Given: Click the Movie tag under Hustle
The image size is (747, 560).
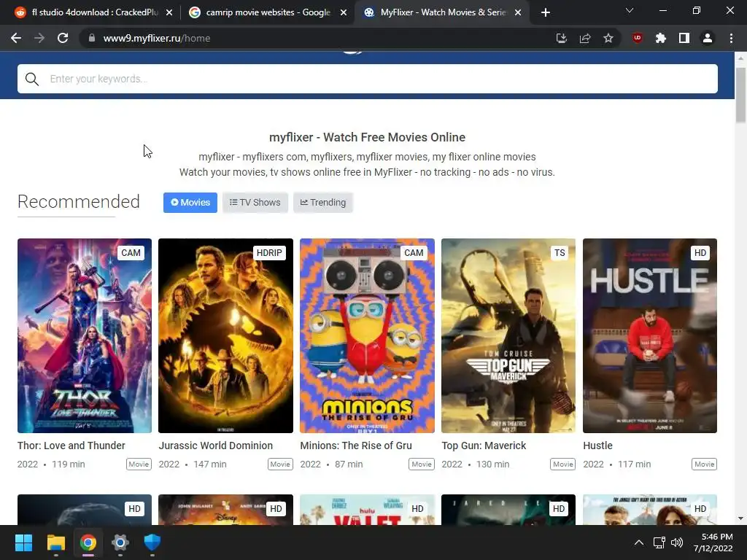Looking at the screenshot, I should tap(704, 464).
